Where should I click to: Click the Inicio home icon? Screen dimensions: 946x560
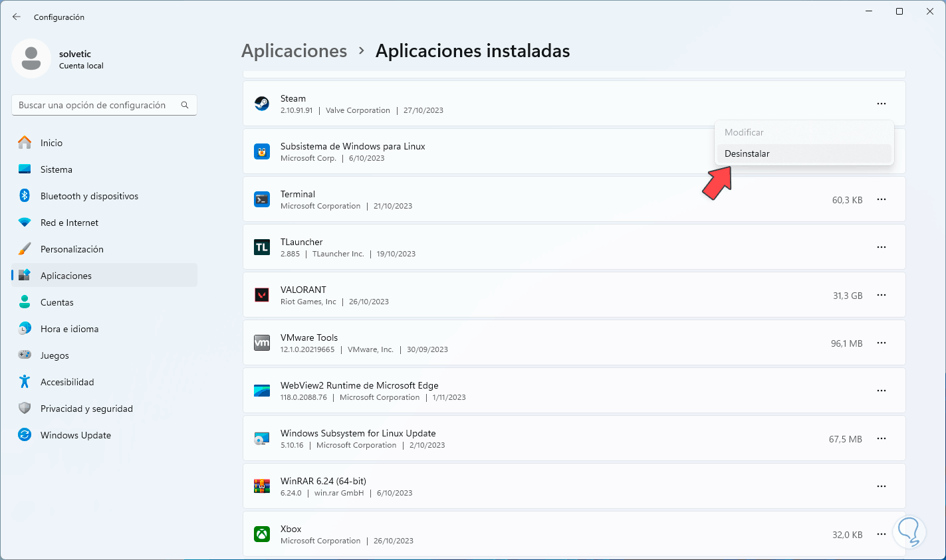coord(25,143)
